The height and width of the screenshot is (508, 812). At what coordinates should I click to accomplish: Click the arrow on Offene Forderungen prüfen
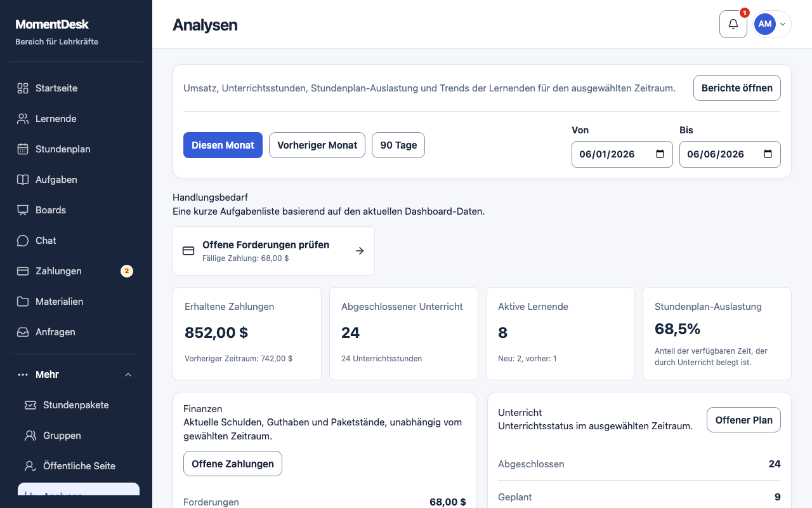point(360,251)
